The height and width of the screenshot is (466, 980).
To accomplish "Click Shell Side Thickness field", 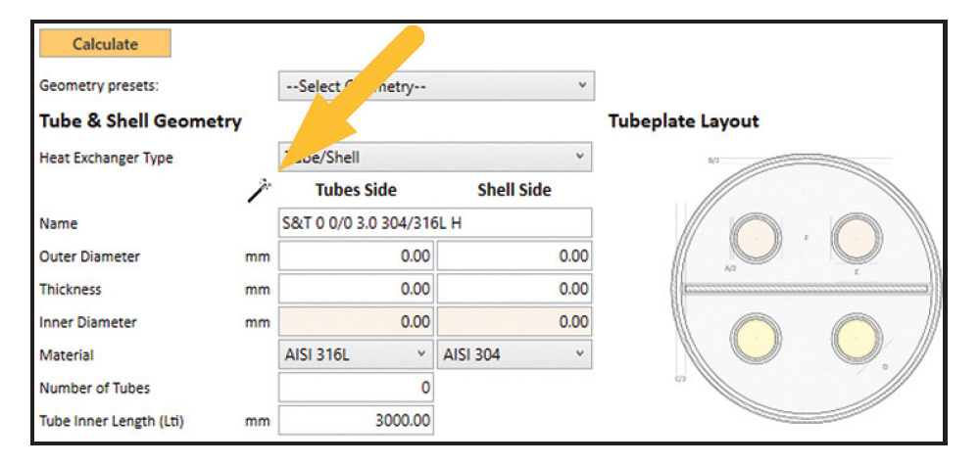I will coord(514,289).
